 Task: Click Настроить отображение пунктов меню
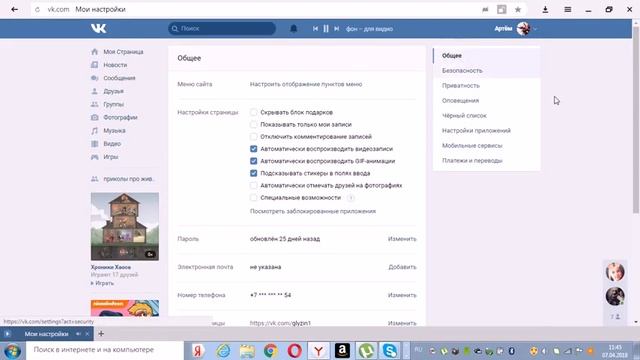point(306,84)
